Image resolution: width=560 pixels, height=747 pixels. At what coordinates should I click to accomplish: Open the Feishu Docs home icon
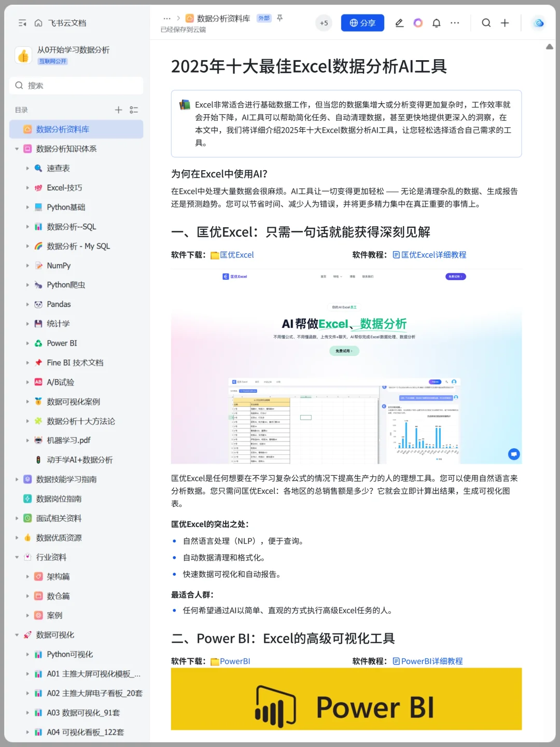[38, 23]
